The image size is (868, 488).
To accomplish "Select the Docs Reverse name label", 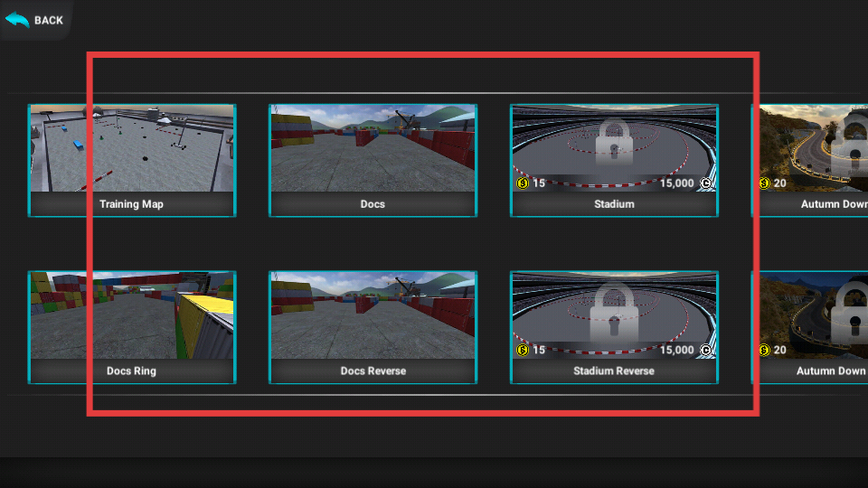I will (373, 371).
